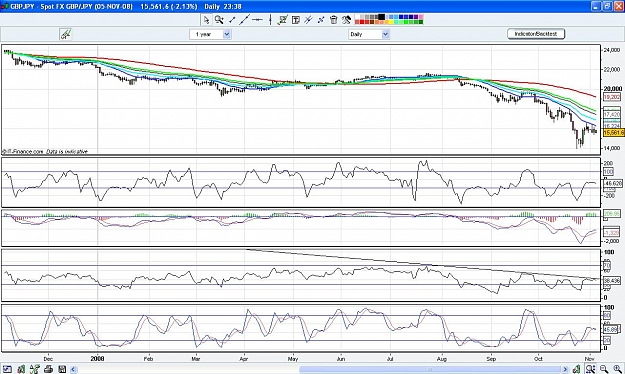625x374 pixels.
Task: Open the Indicator/Backtest panel
Action: pos(536,34)
